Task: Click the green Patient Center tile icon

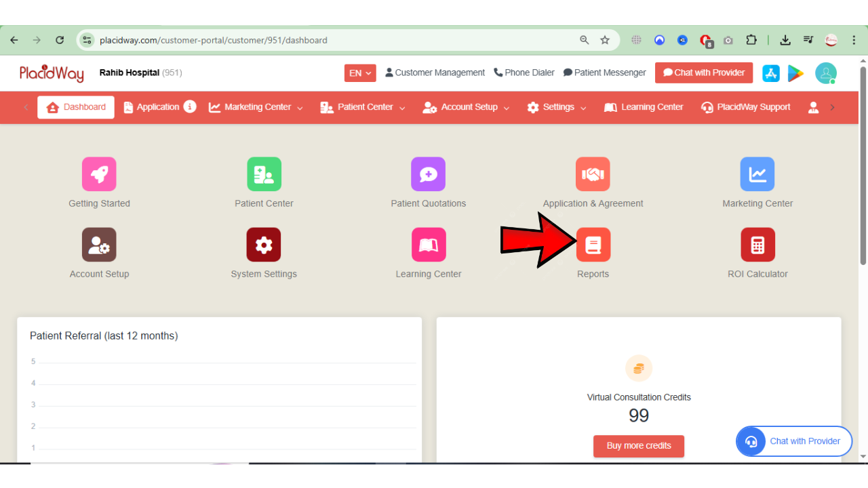Action: [264, 174]
